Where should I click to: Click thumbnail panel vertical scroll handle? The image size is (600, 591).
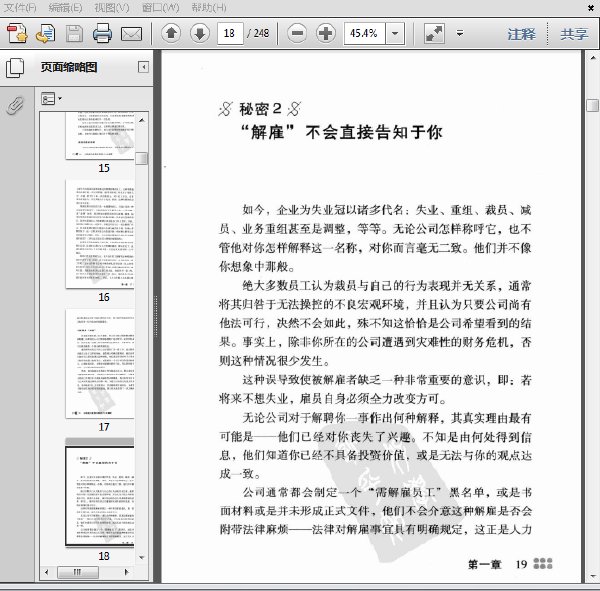tap(142, 158)
